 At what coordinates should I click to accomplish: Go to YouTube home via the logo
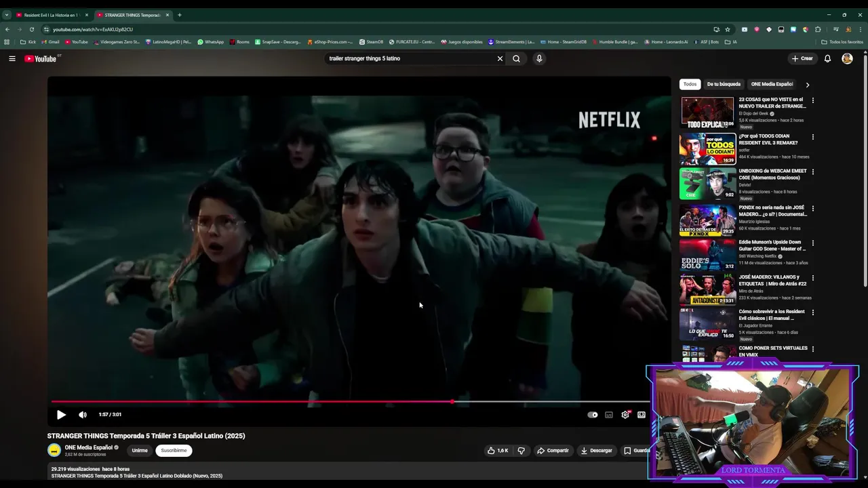coord(41,59)
